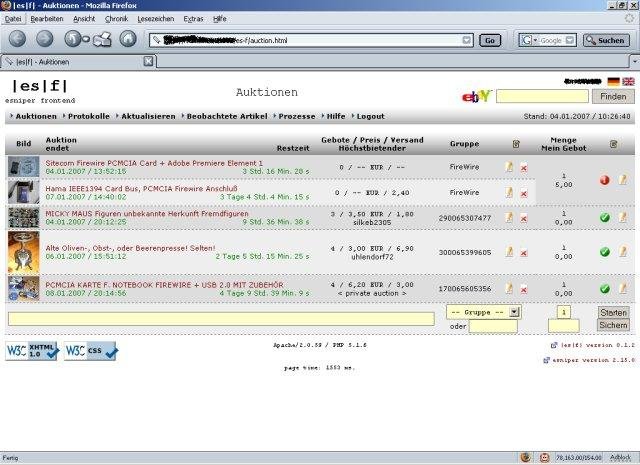Open the Ansicht menu
This screenshot has width=640, height=465.
click(84, 19)
